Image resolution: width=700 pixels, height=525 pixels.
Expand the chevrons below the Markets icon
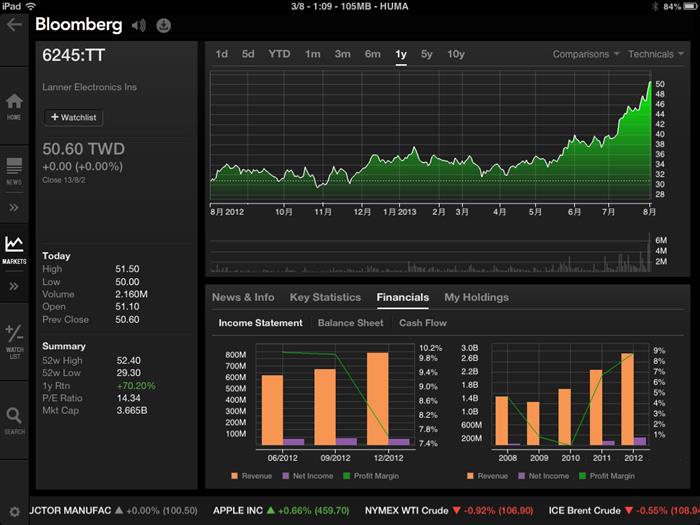pyautogui.click(x=14, y=286)
